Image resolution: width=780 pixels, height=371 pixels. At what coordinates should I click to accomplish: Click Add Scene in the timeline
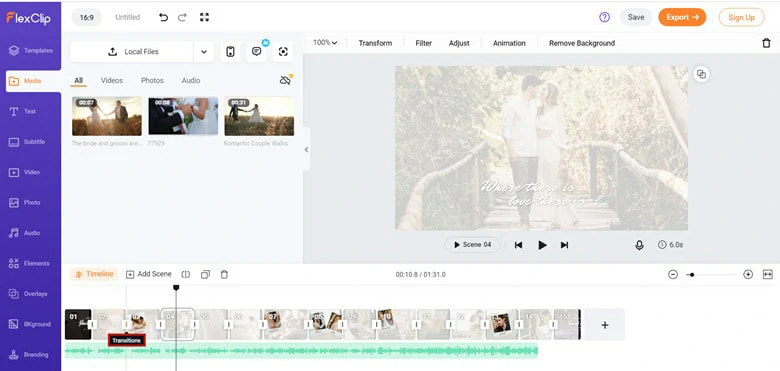(x=149, y=274)
